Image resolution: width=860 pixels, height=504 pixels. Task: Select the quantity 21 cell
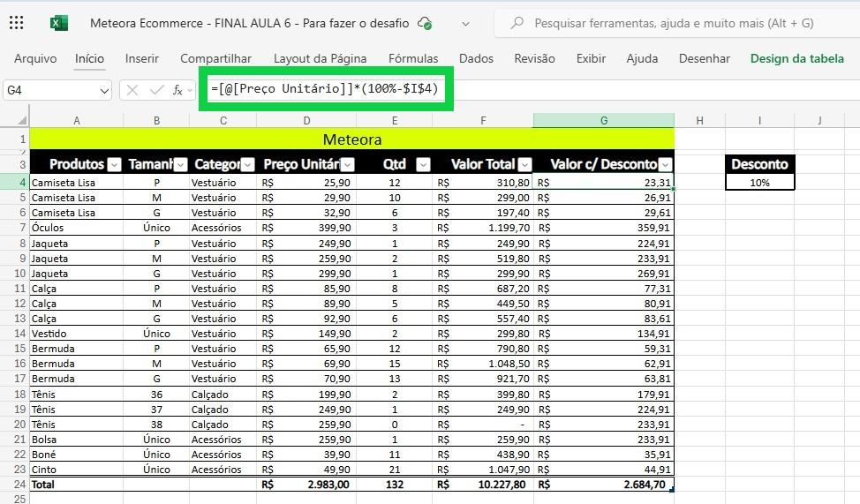coord(395,470)
